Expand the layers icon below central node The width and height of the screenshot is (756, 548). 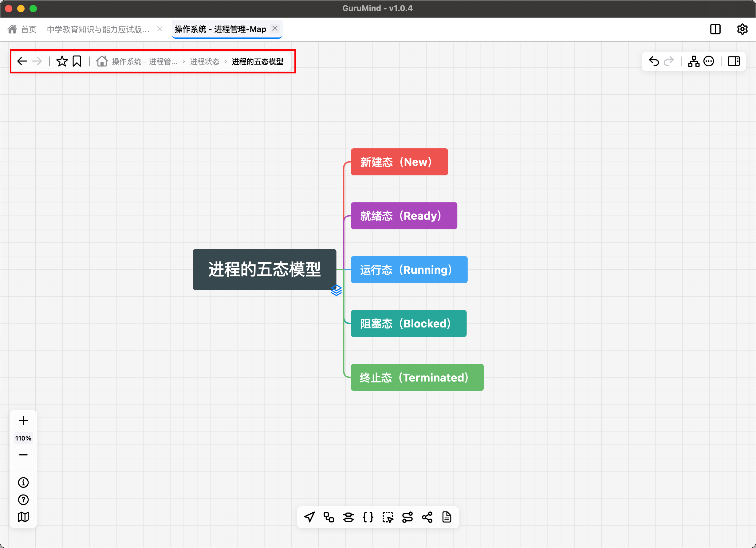(x=336, y=290)
